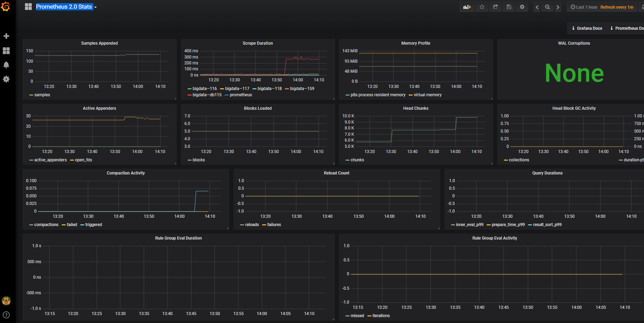Shift time range forward with right arrow
The height and width of the screenshot is (323, 644).
pyautogui.click(x=558, y=7)
